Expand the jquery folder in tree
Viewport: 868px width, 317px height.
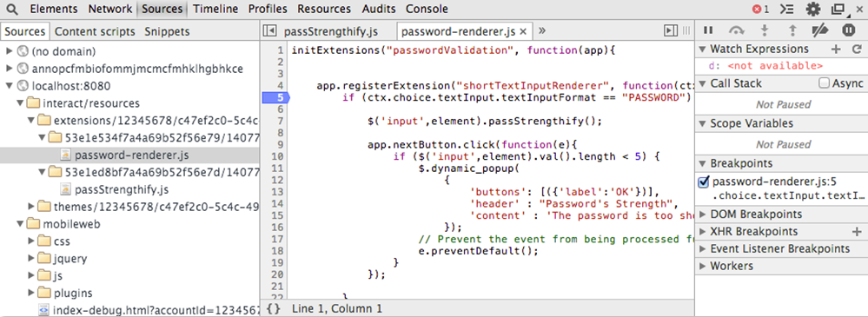click(31, 258)
